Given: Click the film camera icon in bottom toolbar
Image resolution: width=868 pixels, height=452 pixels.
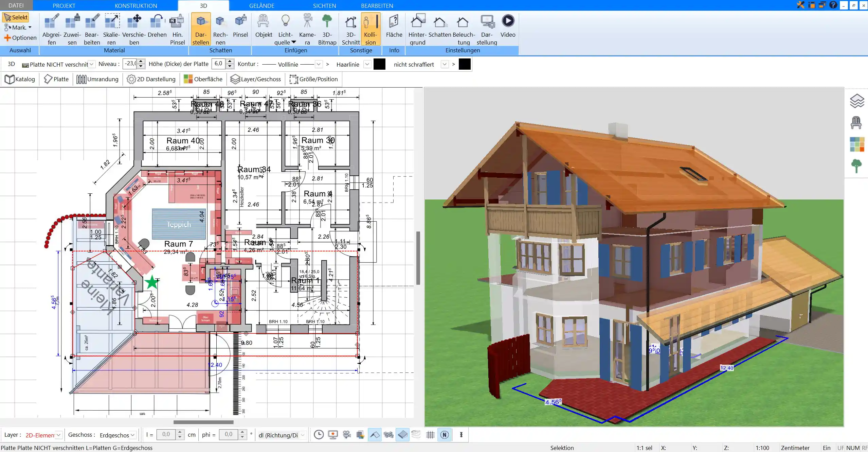Looking at the screenshot, I should 347,435.
